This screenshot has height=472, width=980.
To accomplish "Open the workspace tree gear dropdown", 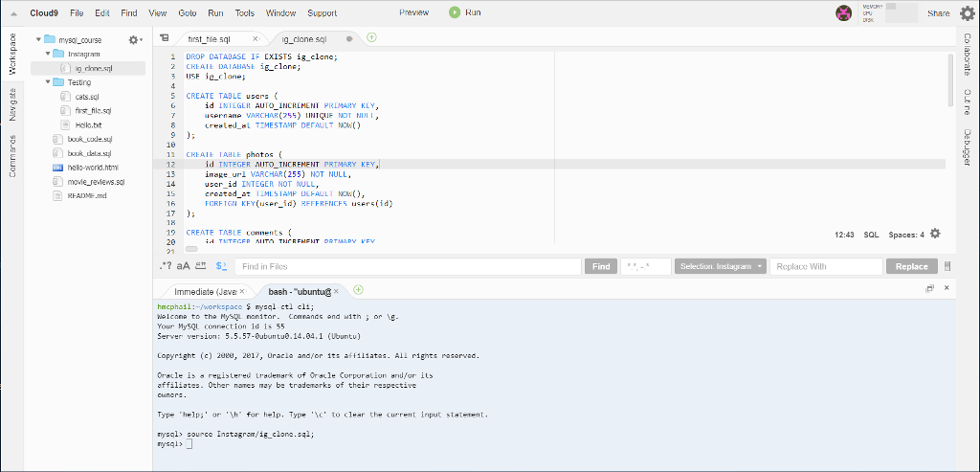I will 134,40.
